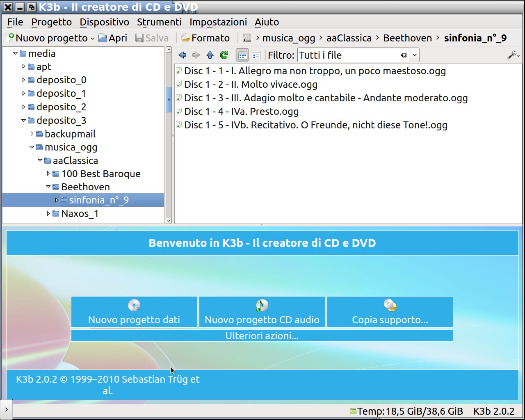525x420 pixels.
Task: Click the Salva toolbar button
Action: click(152, 38)
